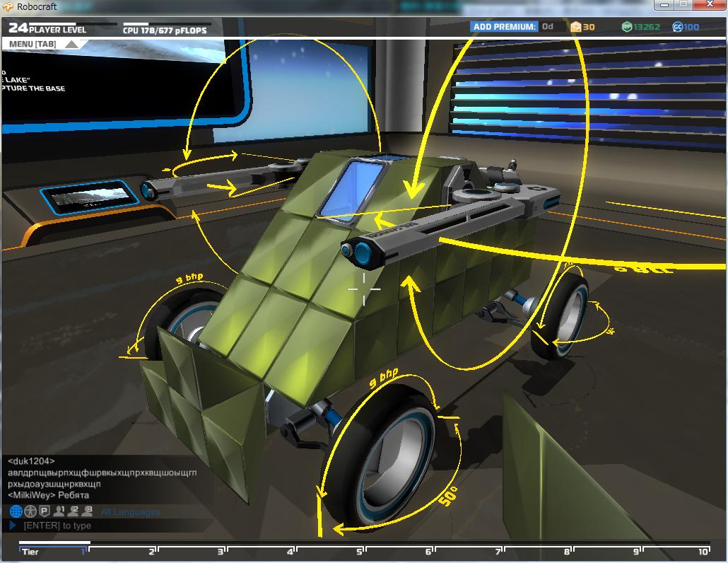Screen dimensions: 728x563
Task: Select the global chat globe icon
Action: click(16, 511)
